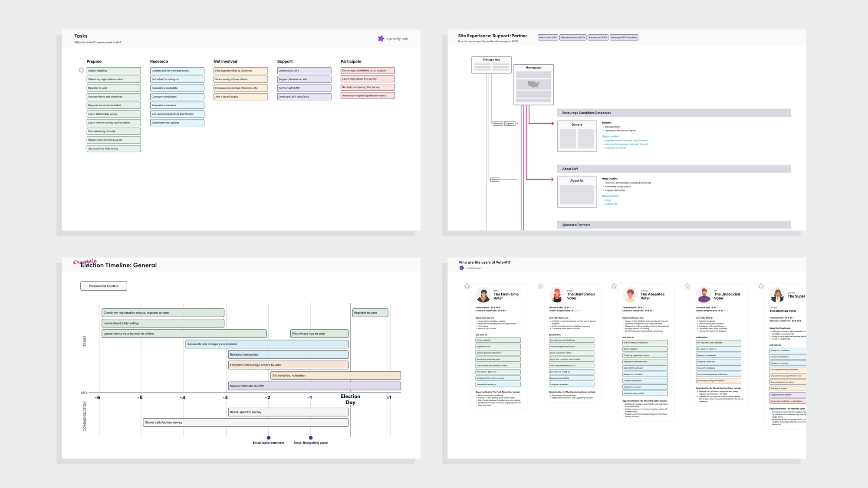Screen dimensions: 868x488
Task: Click Marcus's avatar on The Absentee Voter card
Action: coord(630,295)
